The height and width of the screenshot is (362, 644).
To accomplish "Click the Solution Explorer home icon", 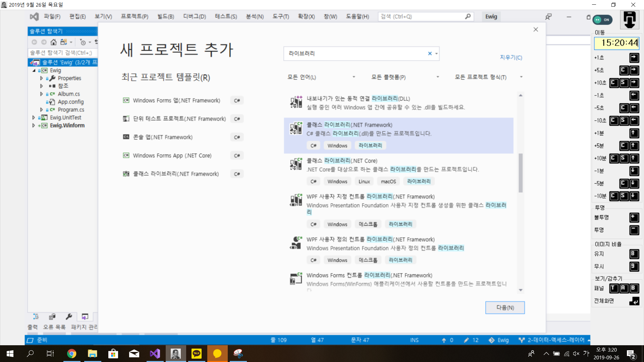I will 53,42.
